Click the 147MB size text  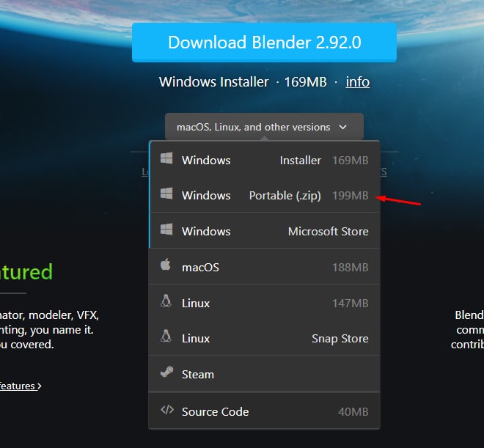pyautogui.click(x=351, y=304)
